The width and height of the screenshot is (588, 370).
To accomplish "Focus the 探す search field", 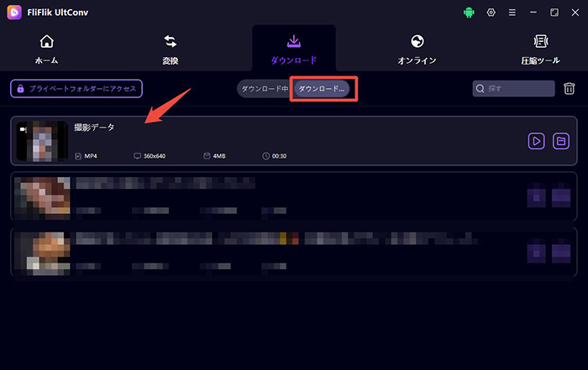I will (513, 89).
